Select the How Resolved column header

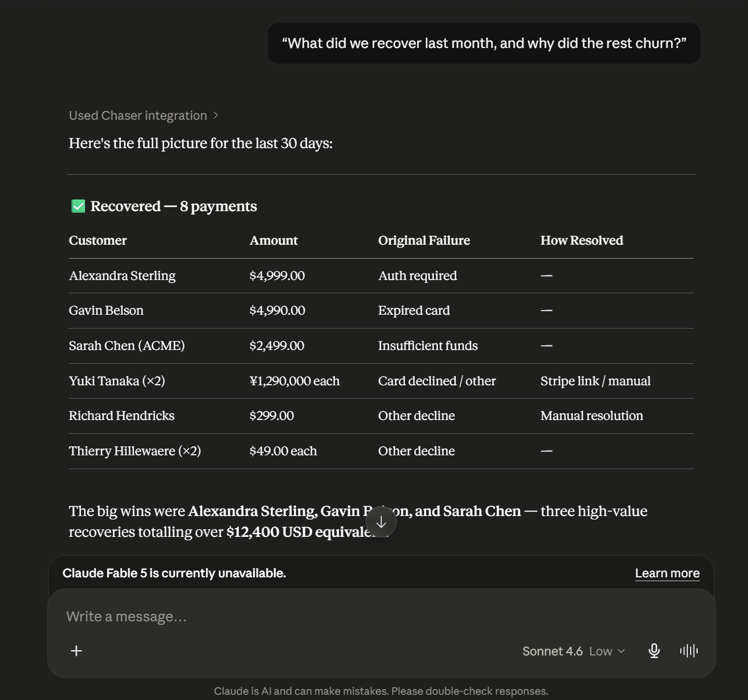582,241
